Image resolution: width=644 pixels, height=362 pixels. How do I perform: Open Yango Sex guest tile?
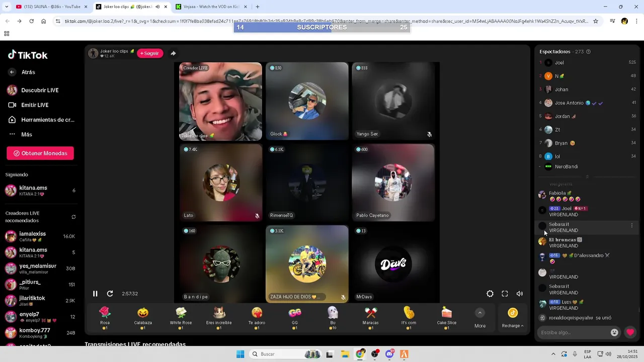[393, 101]
